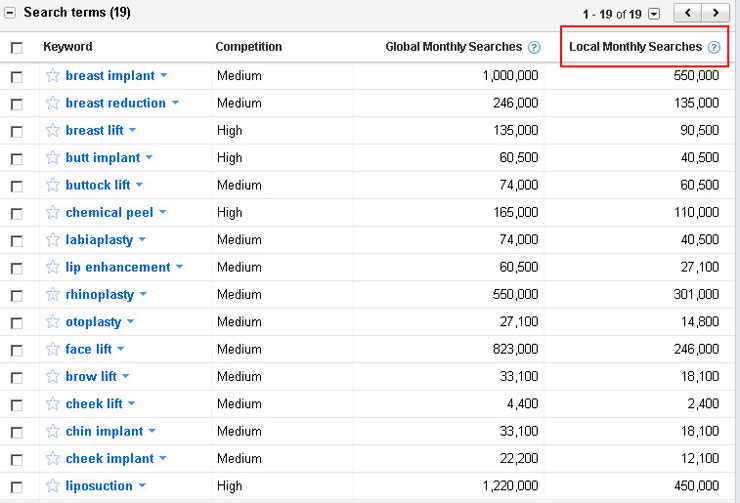This screenshot has height=503, width=740.
Task: Select the face lift row checkbox
Action: [x=16, y=350]
